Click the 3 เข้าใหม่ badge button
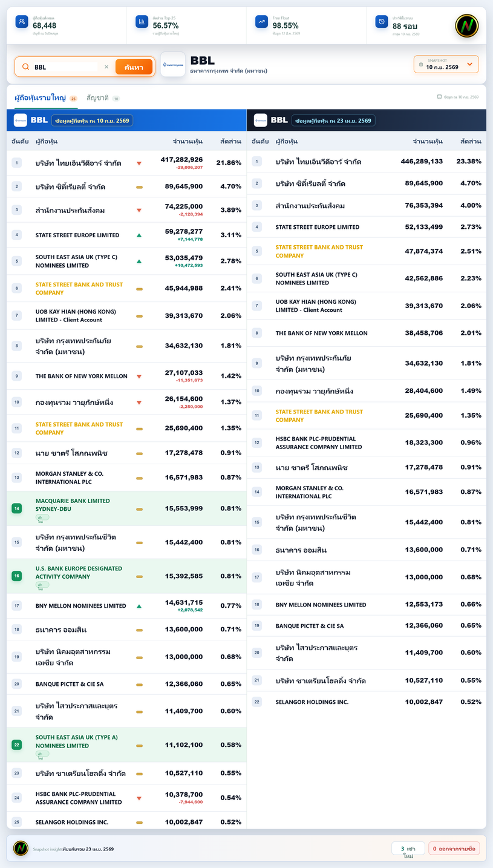This screenshot has width=493, height=868. [x=408, y=849]
